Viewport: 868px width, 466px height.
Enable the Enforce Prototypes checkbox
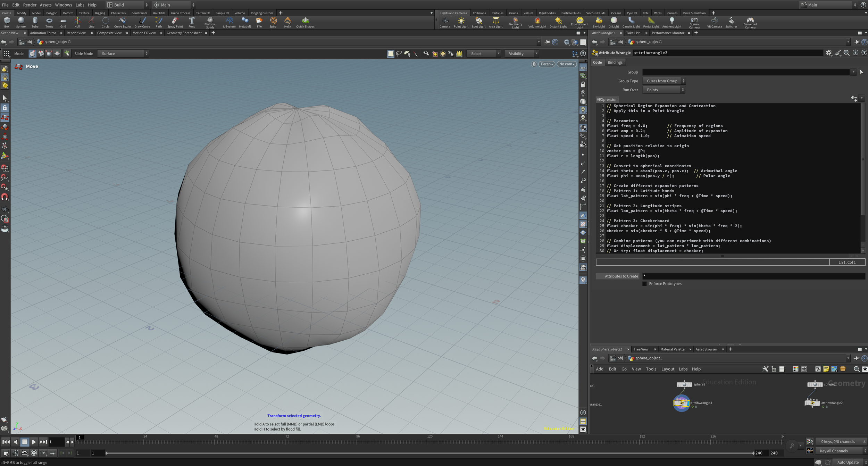click(644, 284)
